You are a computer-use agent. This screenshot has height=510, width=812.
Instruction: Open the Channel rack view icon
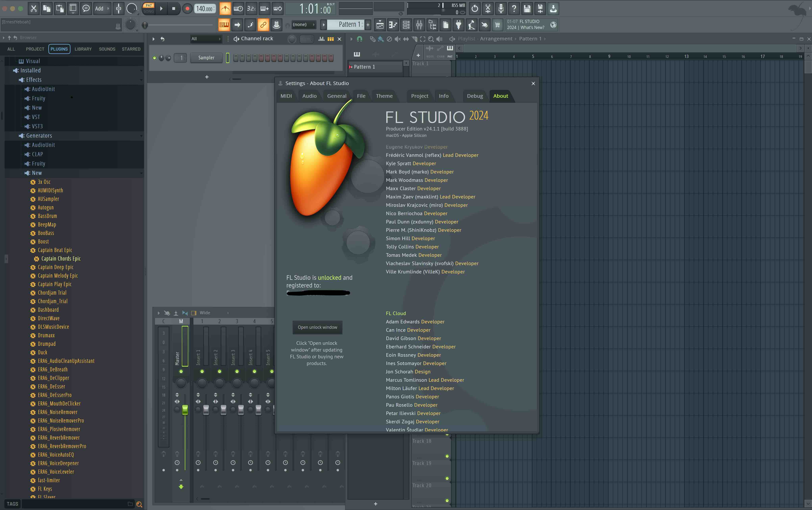(x=406, y=25)
